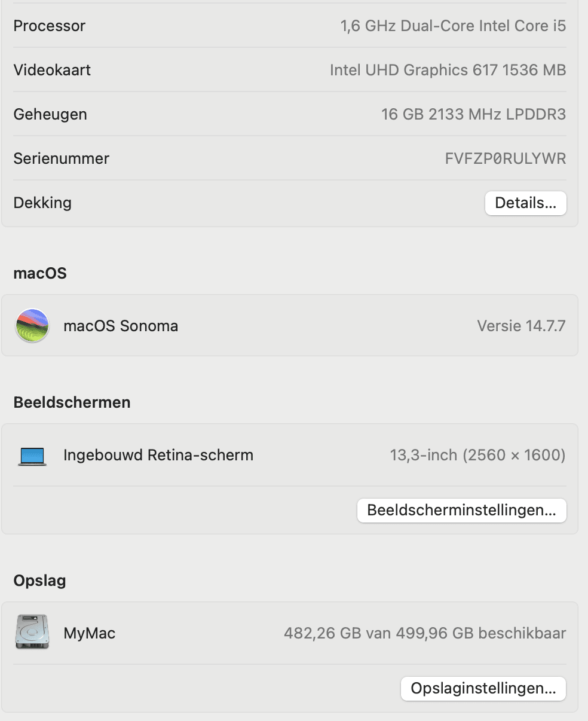Click the MyMac volume name
The height and width of the screenshot is (721, 588).
click(90, 634)
